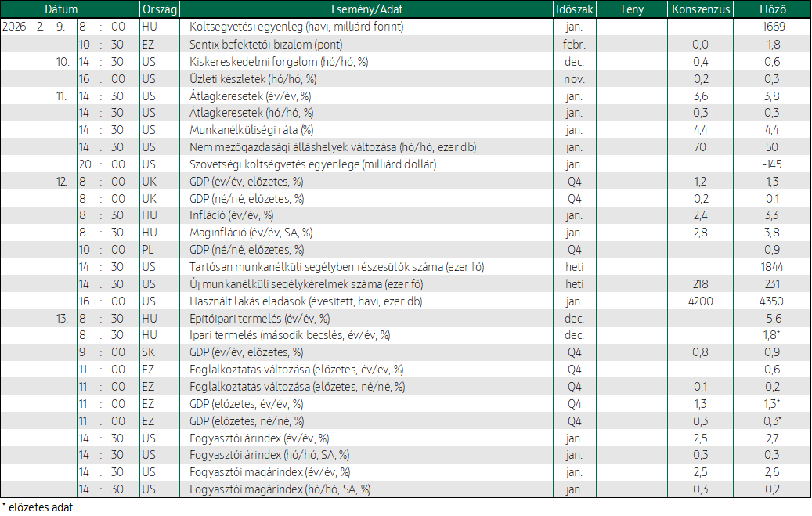Click the Munkanélküliségi ráta (%) entry
The height and width of the screenshot is (516, 812).
[x=251, y=130]
